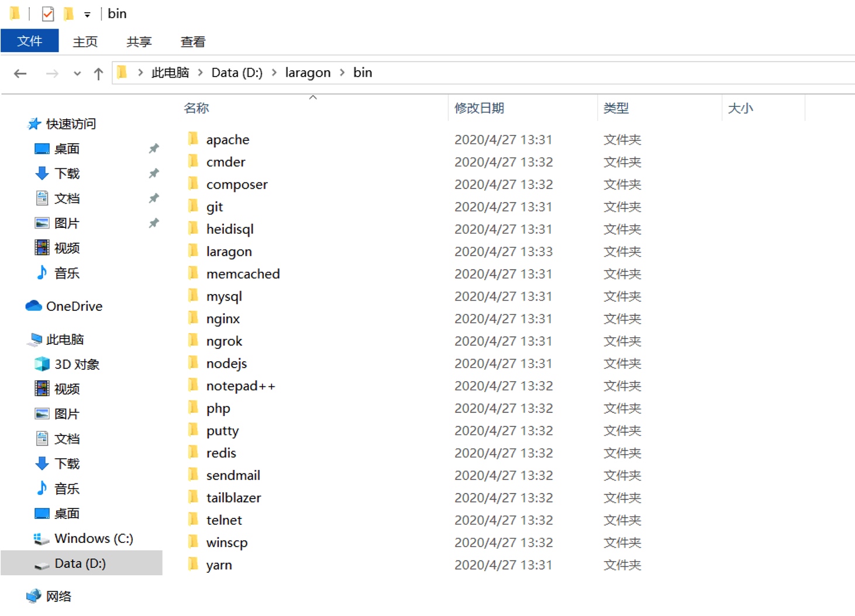Open the recent locations dropdown
Viewport: 855px width, 616px height.
tap(77, 74)
